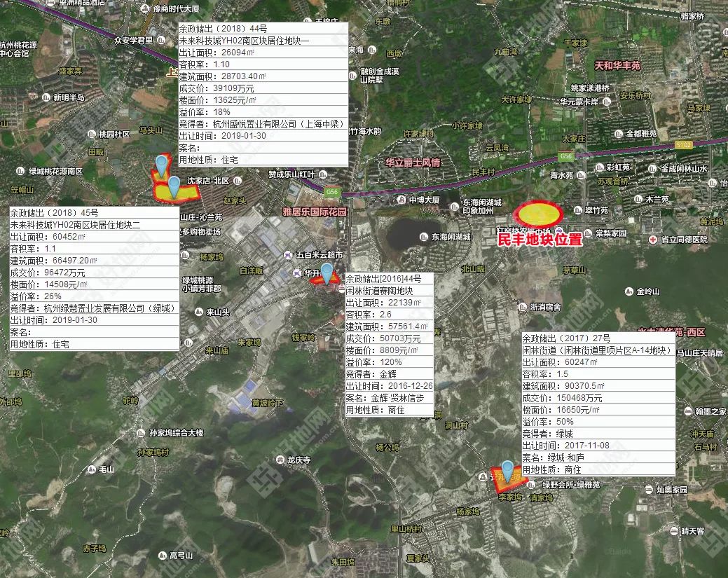Click the row 溢价率：26%
The image size is (728, 578).
[x=95, y=296]
